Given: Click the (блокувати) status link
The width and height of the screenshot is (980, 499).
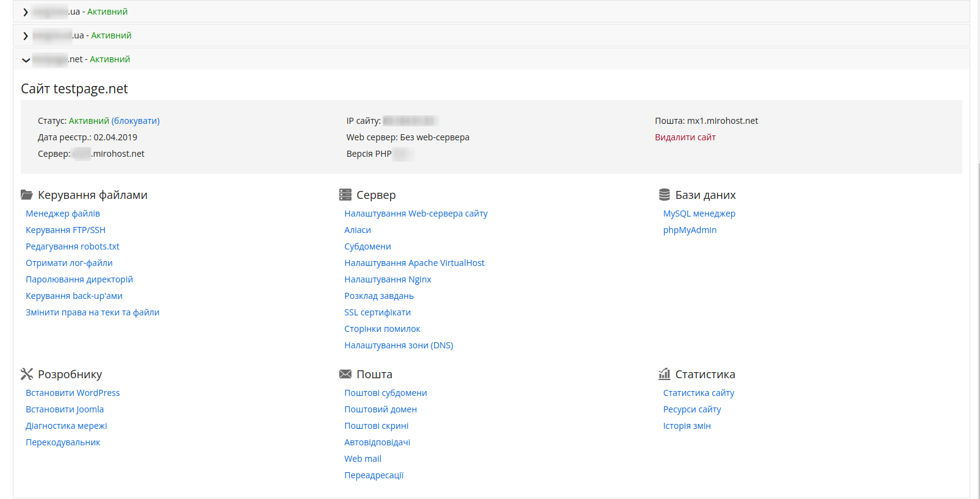Looking at the screenshot, I should pyautogui.click(x=135, y=121).
